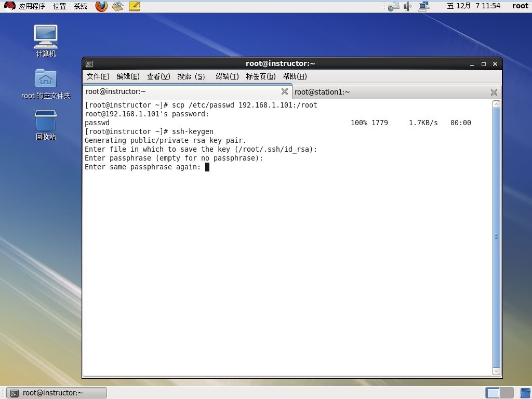The image size is (532, 399).
Task: Click the terminal scrollbar up arrow
Action: coord(496,104)
